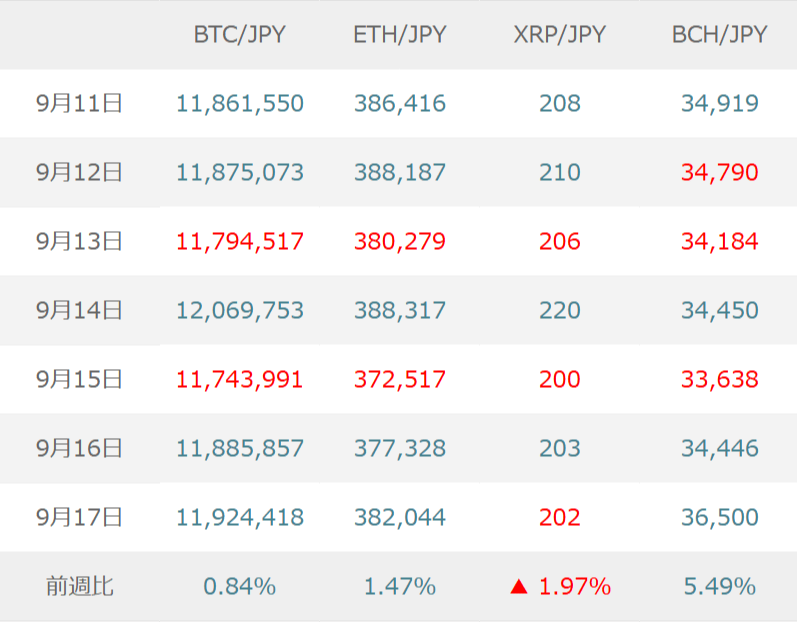Click BCH value 36,500
This screenshot has height=622, width=797.
click(720, 518)
